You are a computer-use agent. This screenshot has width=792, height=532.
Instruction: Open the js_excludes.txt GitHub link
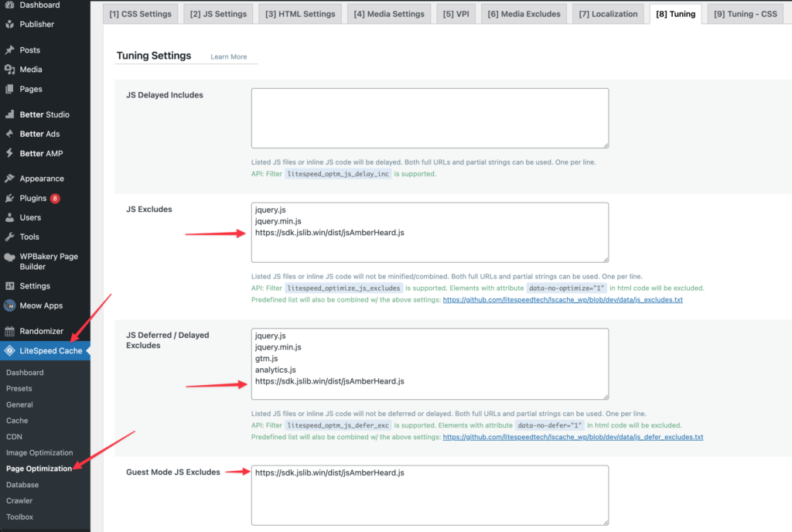tap(563, 300)
